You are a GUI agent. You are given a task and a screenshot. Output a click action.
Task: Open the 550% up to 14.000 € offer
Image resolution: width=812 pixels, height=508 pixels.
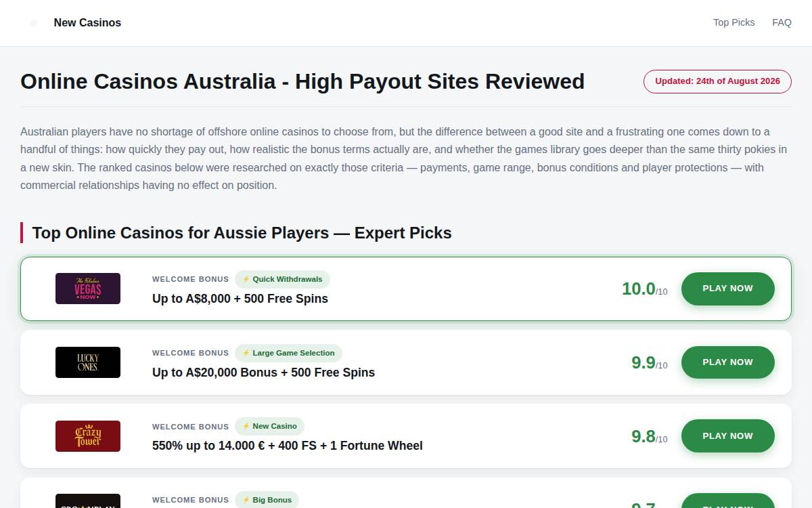288,446
